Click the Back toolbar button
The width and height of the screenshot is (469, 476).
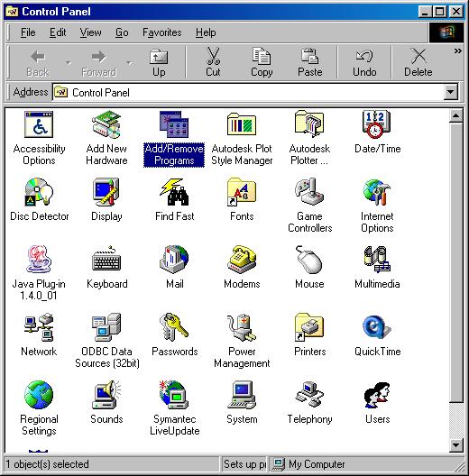tap(38, 63)
